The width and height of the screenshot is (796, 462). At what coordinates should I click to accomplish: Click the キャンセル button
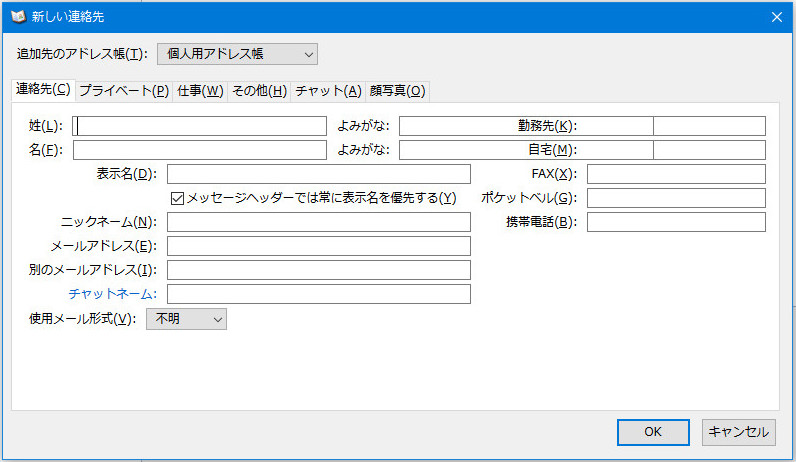pyautogui.click(x=738, y=432)
